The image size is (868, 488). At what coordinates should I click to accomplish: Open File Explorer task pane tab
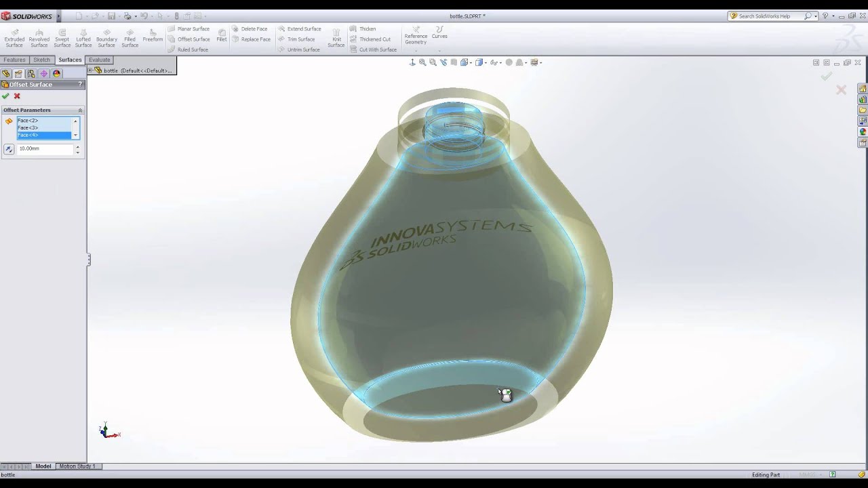pos(863,110)
